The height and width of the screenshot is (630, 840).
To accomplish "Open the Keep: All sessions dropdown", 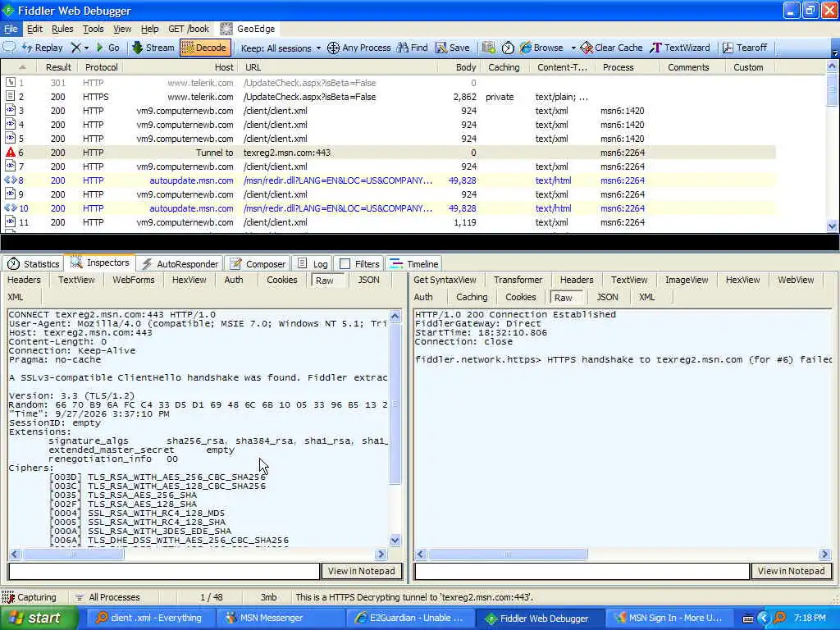I will (x=281, y=48).
